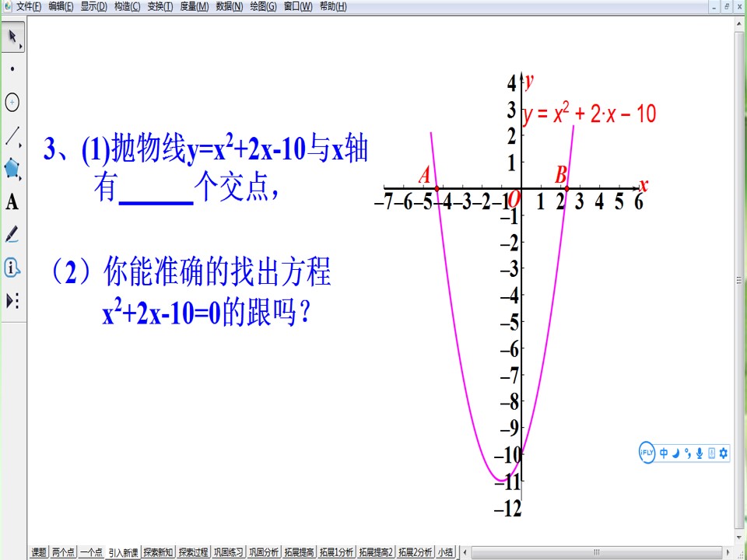Image resolution: width=747 pixels, height=560 pixels.
Task: Switch iFLY Chinese/English mode 中
Action: (x=664, y=453)
